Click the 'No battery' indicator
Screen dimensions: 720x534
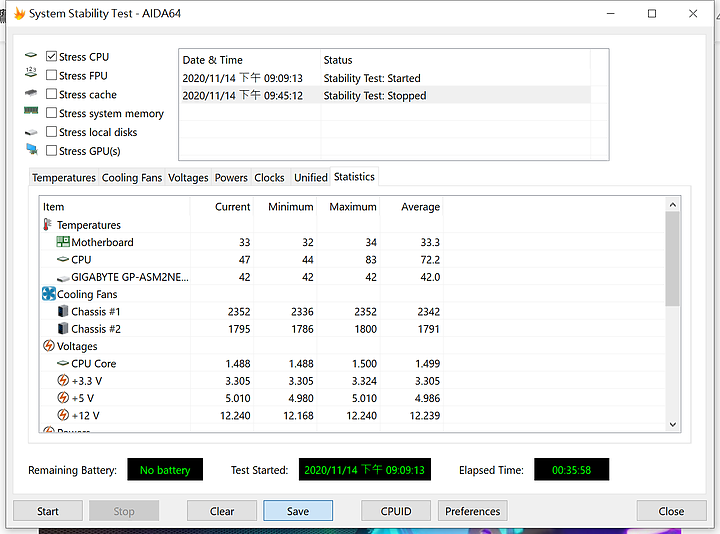(165, 470)
